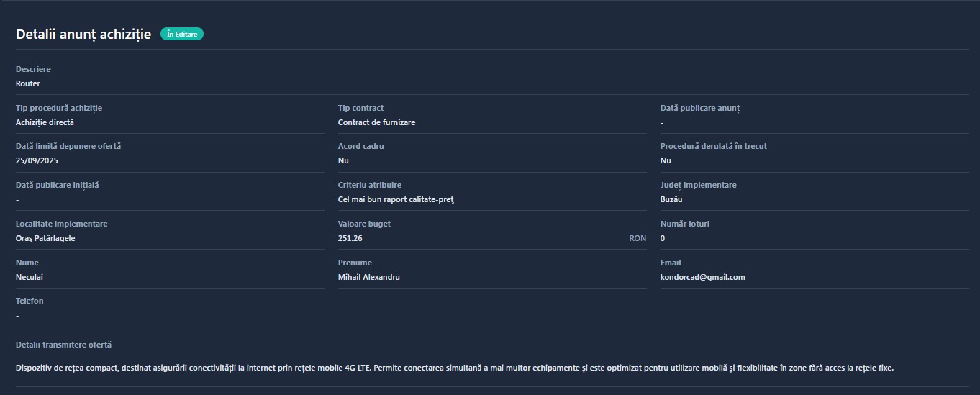The width and height of the screenshot is (980, 395).
Task: Select the Router description value
Action: [28, 83]
